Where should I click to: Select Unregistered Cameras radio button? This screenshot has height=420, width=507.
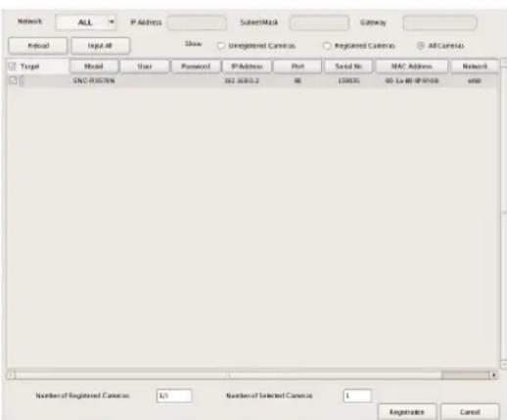(221, 46)
